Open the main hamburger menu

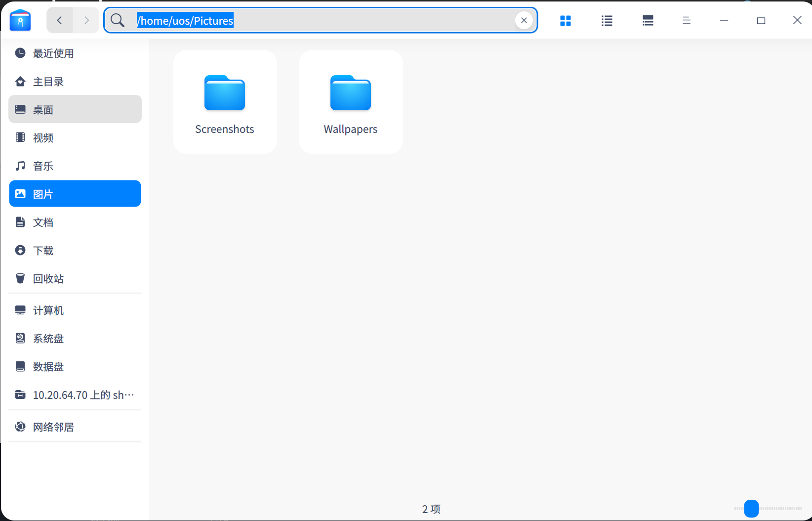[x=687, y=20]
